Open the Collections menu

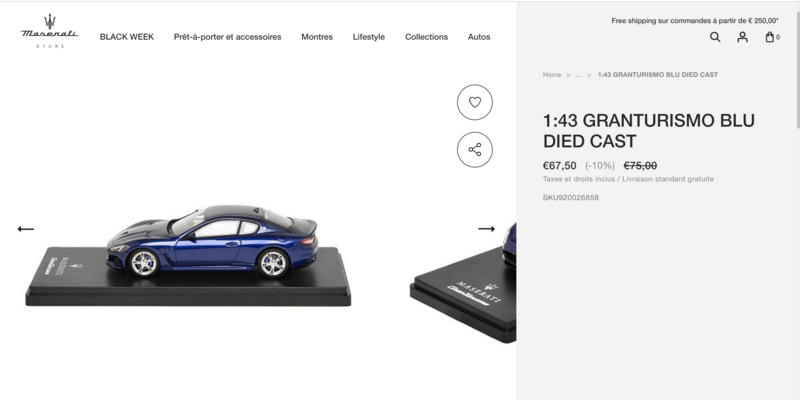point(427,37)
